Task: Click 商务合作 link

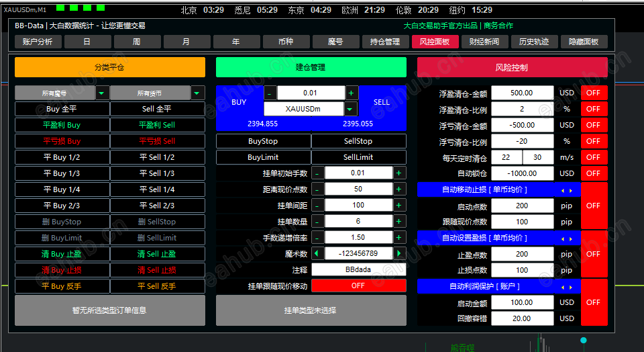Action: pyautogui.click(x=498, y=26)
